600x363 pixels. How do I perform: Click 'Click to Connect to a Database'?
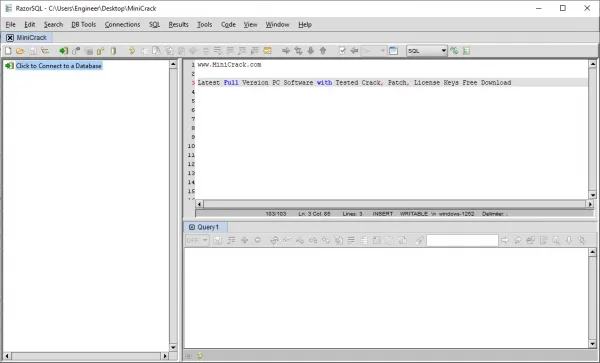coord(59,66)
